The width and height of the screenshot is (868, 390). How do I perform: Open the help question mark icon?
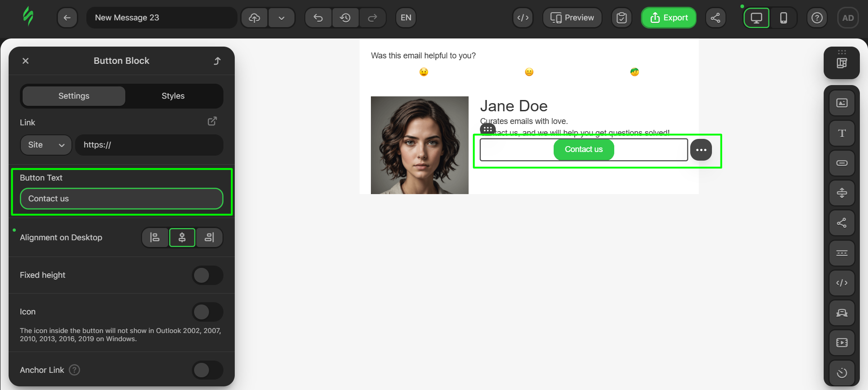817,18
